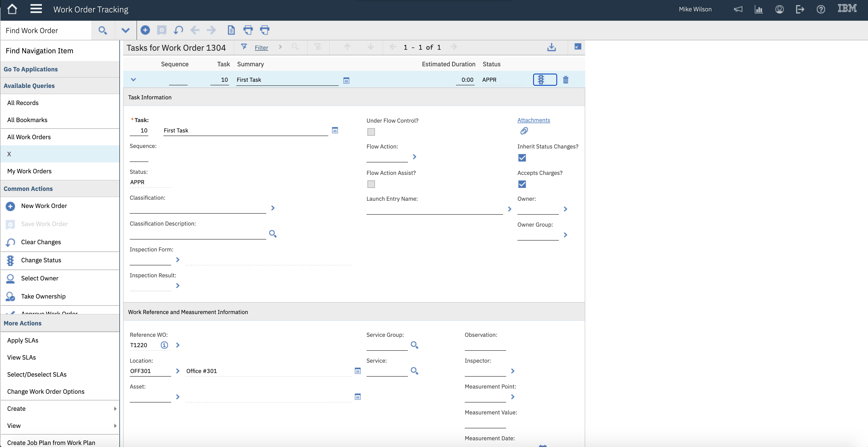
Task: Click Service Group magnifier lookup icon
Action: pos(414,345)
